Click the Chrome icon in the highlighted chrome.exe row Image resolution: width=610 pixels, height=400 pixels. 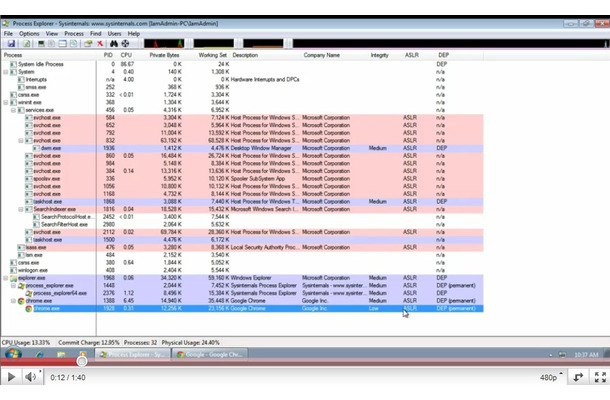(x=29, y=309)
